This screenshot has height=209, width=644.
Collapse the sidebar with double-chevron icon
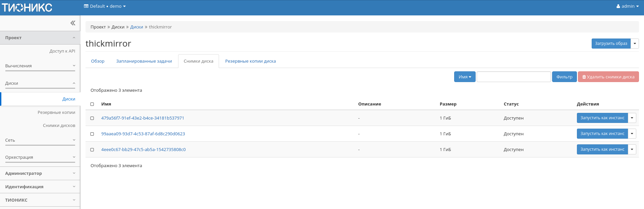pos(73,23)
